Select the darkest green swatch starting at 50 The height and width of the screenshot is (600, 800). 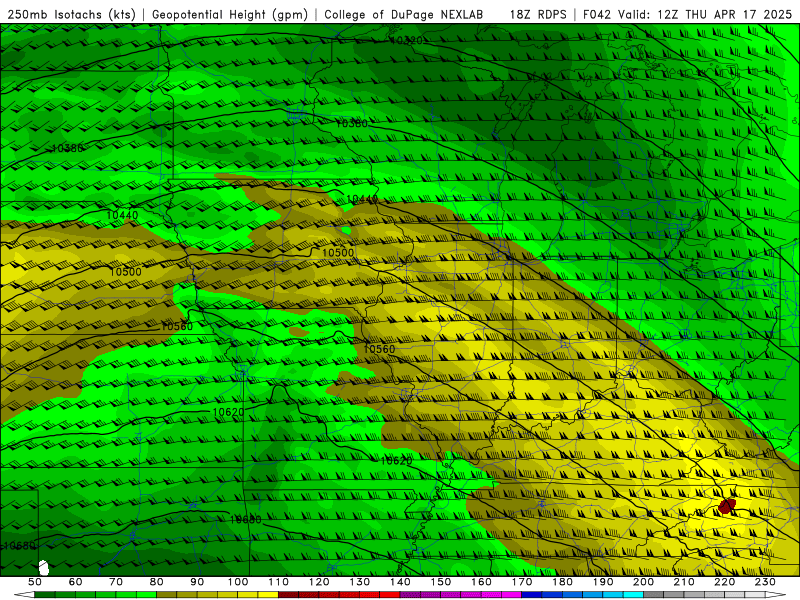45,595
